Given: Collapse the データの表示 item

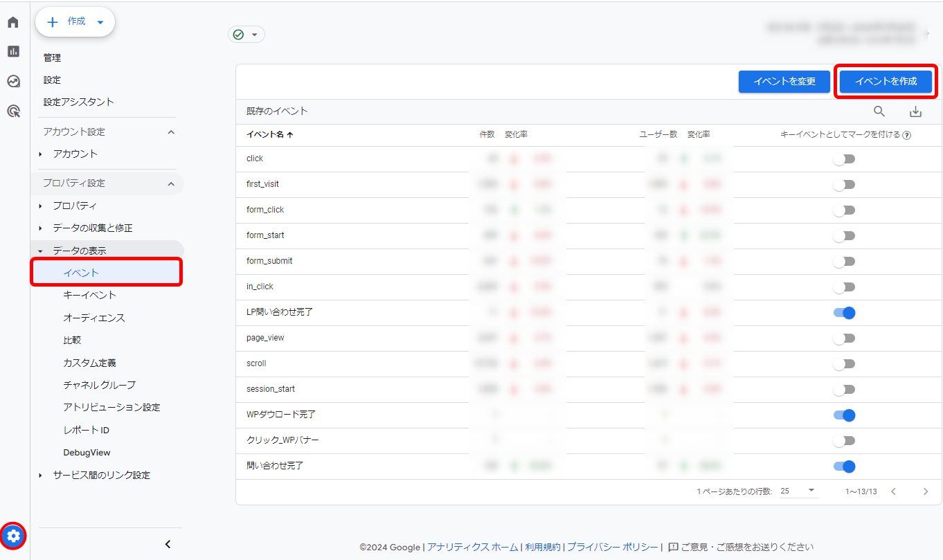Looking at the screenshot, I should click(x=40, y=251).
